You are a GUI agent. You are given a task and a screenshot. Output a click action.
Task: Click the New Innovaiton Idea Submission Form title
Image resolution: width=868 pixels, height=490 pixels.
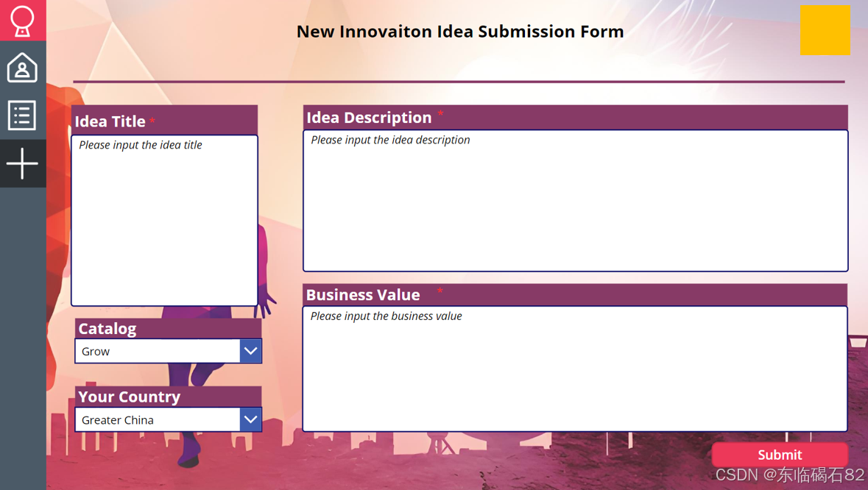pyautogui.click(x=460, y=32)
